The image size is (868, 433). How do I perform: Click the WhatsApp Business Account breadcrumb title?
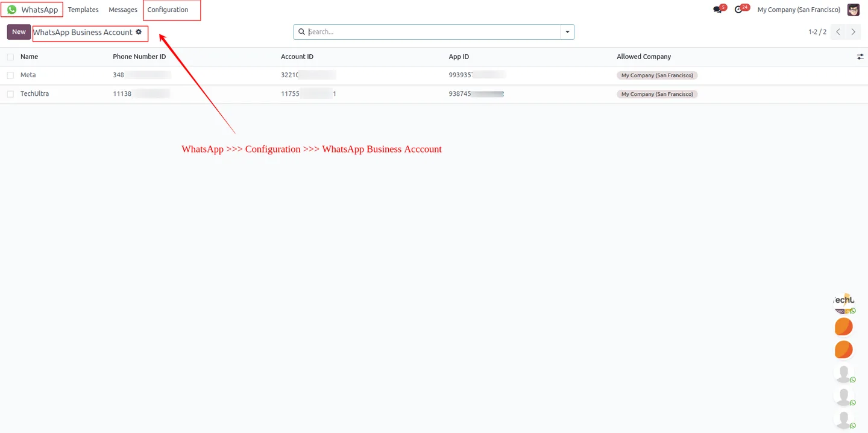(83, 32)
